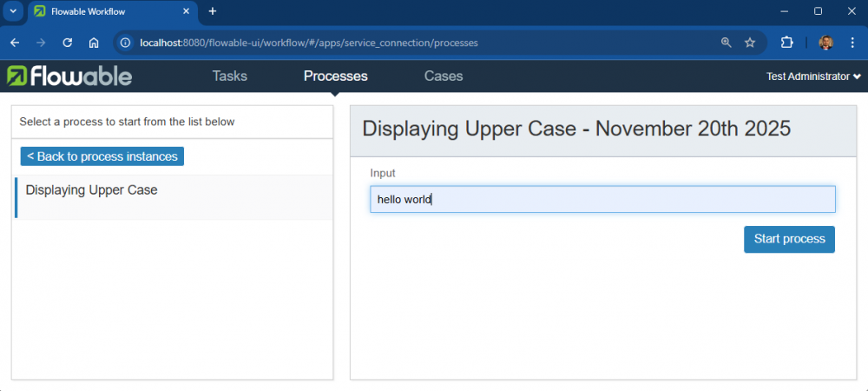Open the browser profile avatar
Screen dimensions: 868x391
tap(825, 43)
